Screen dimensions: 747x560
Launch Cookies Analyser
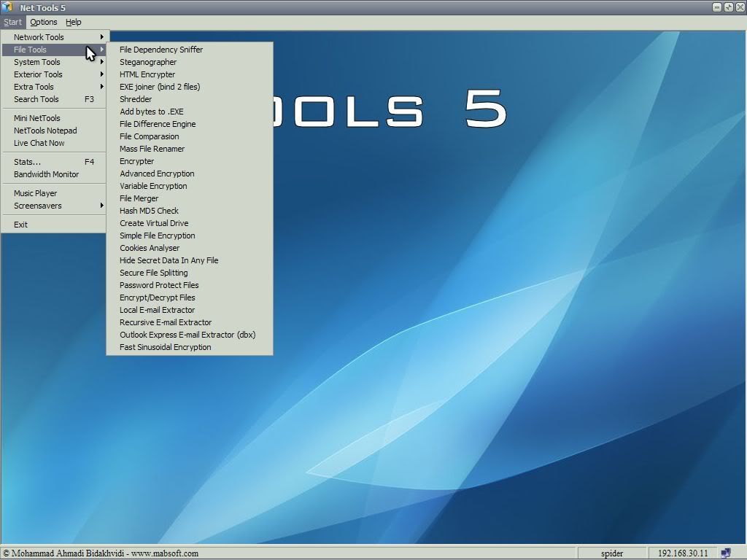coord(190,248)
